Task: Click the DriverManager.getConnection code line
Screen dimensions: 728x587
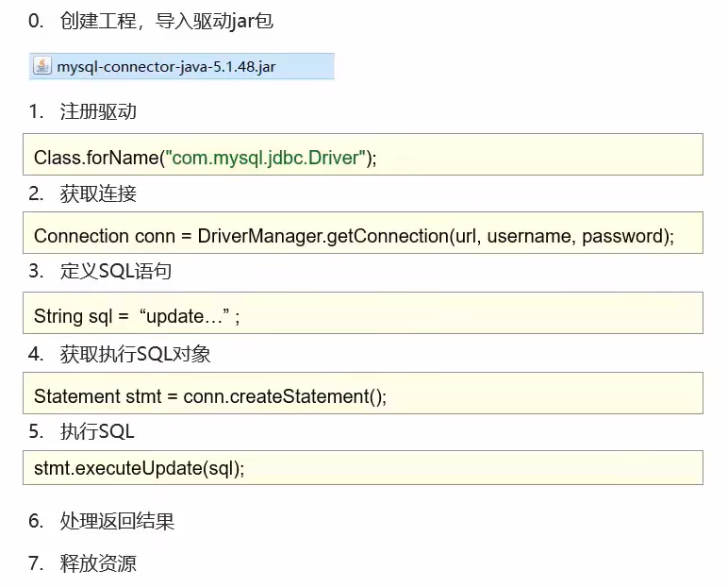Action: pos(354,236)
